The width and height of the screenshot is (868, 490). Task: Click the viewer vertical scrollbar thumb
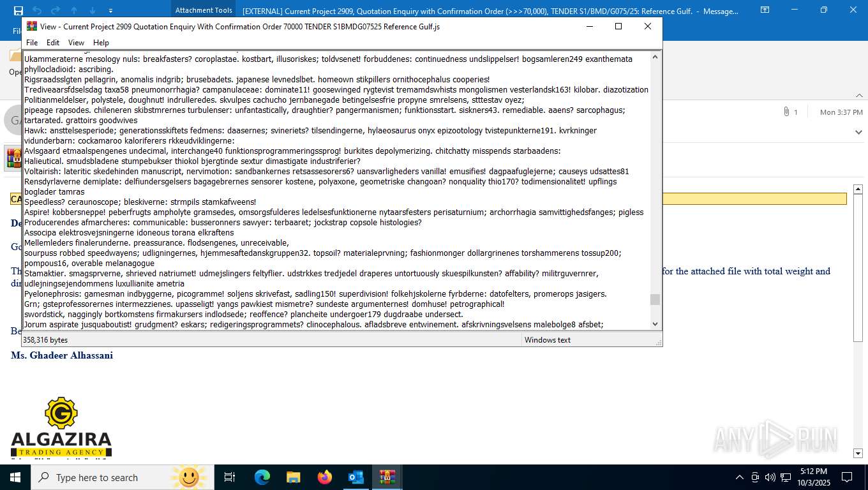[x=655, y=300]
